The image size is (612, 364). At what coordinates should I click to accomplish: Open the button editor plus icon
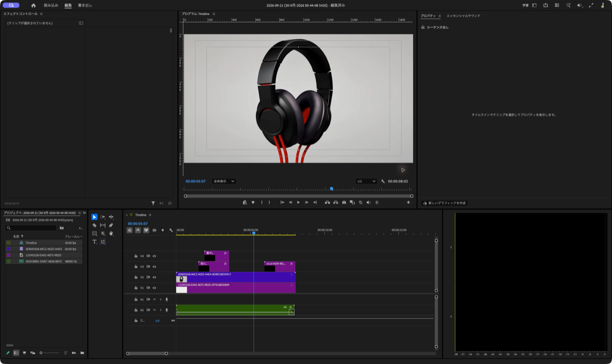point(408,202)
